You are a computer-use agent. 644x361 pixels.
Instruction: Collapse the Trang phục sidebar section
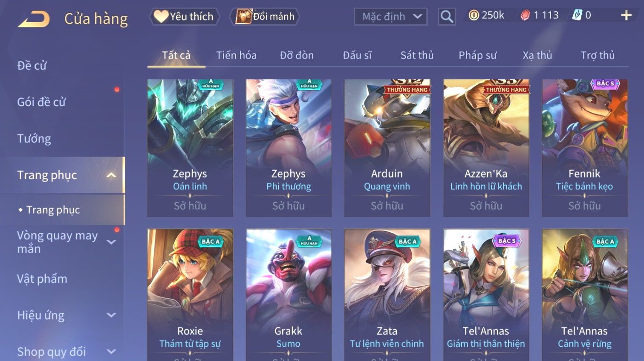tap(111, 175)
